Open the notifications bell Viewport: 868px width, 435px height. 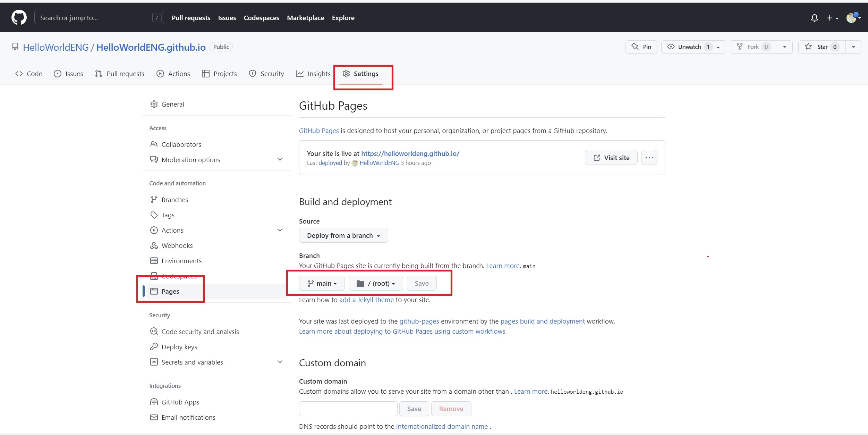coord(814,18)
